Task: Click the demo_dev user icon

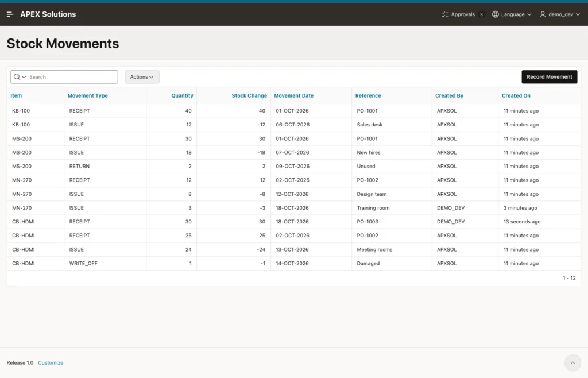Action: (543, 14)
